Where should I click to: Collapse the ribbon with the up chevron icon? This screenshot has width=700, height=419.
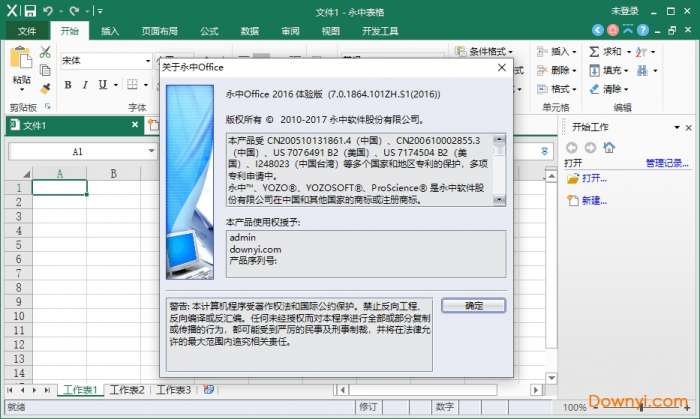pos(628,30)
